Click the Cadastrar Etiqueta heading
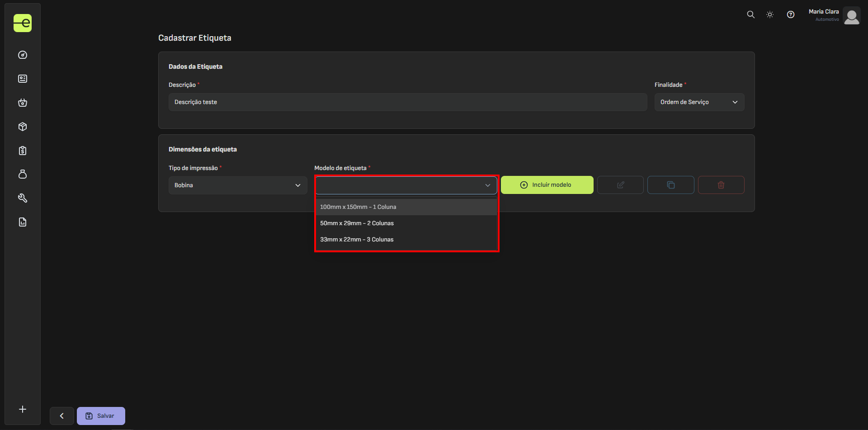Image resolution: width=868 pixels, height=430 pixels. pyautogui.click(x=195, y=38)
